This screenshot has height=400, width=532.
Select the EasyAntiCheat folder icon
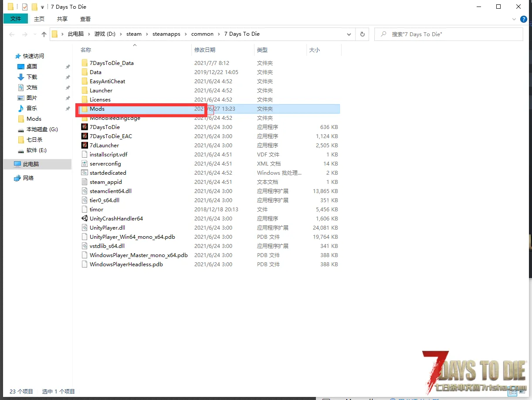pyautogui.click(x=85, y=81)
